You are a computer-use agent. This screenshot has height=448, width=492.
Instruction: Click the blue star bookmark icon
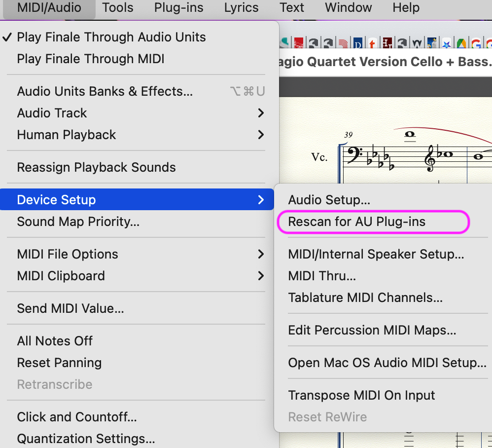point(447,44)
